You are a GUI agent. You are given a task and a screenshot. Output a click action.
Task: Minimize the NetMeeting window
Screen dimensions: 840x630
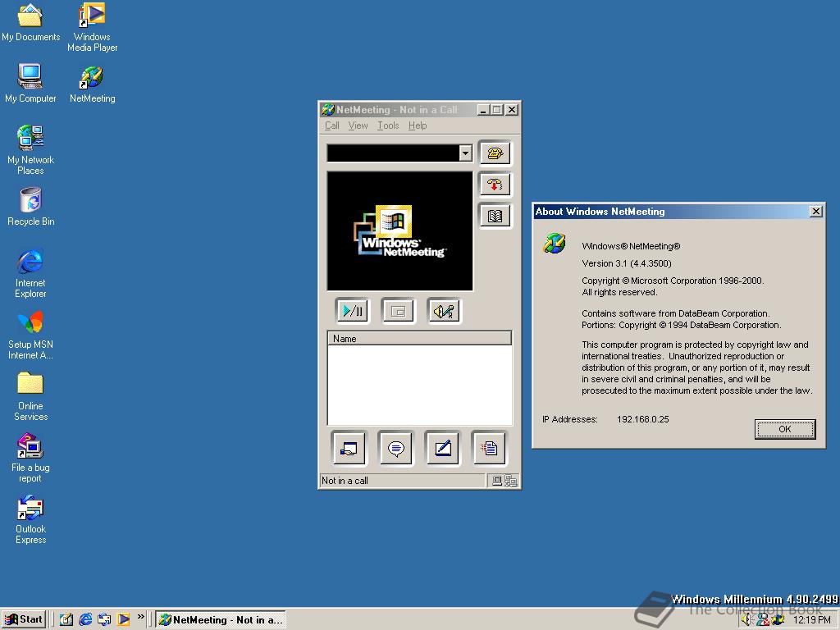[483, 110]
